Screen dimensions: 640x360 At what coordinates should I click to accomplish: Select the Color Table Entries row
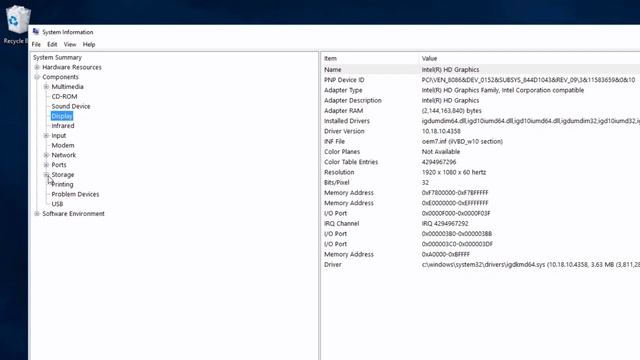(481, 162)
